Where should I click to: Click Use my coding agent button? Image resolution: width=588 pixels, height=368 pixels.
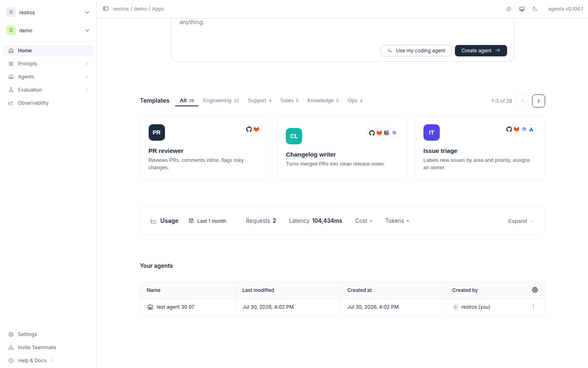[416, 51]
